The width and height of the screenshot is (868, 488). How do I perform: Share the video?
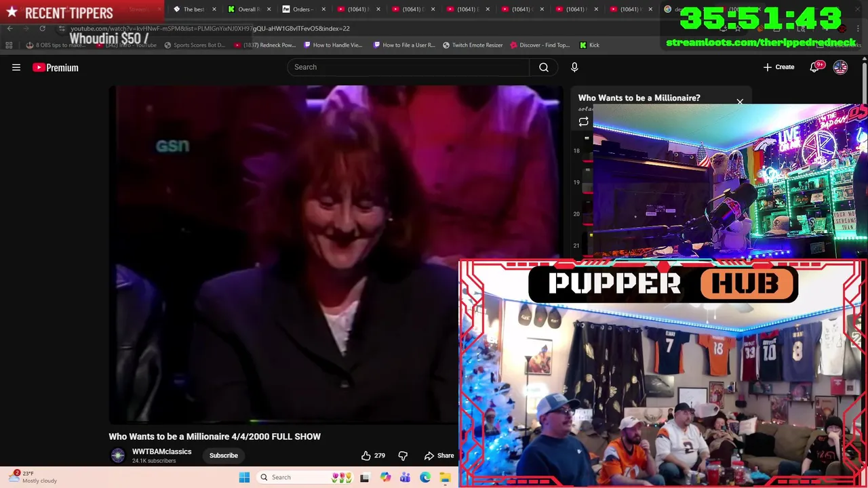click(x=439, y=455)
